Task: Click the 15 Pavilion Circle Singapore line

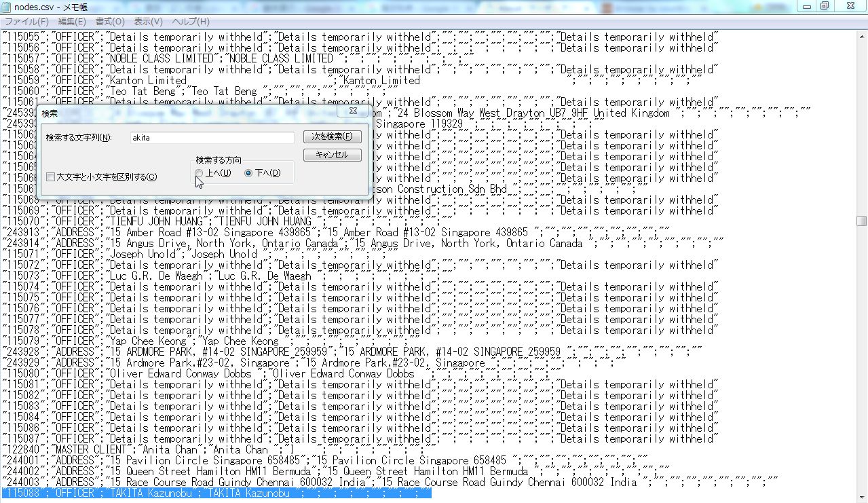Action: point(326,461)
